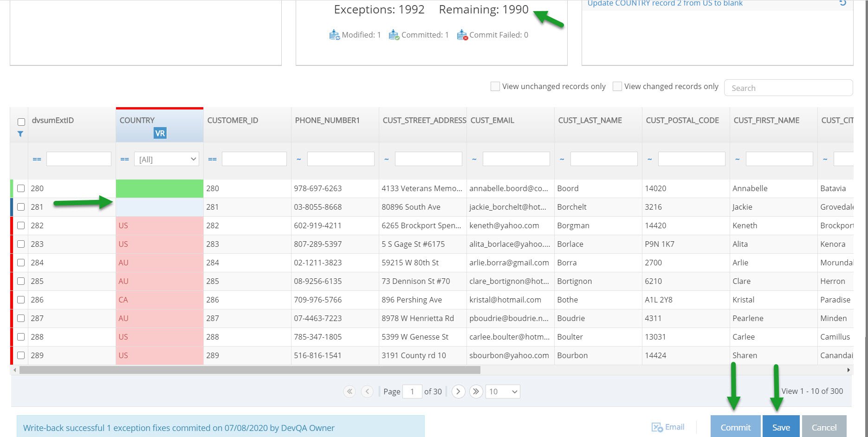Sort by the COUNTRY column header
868x437 pixels.
137,120
